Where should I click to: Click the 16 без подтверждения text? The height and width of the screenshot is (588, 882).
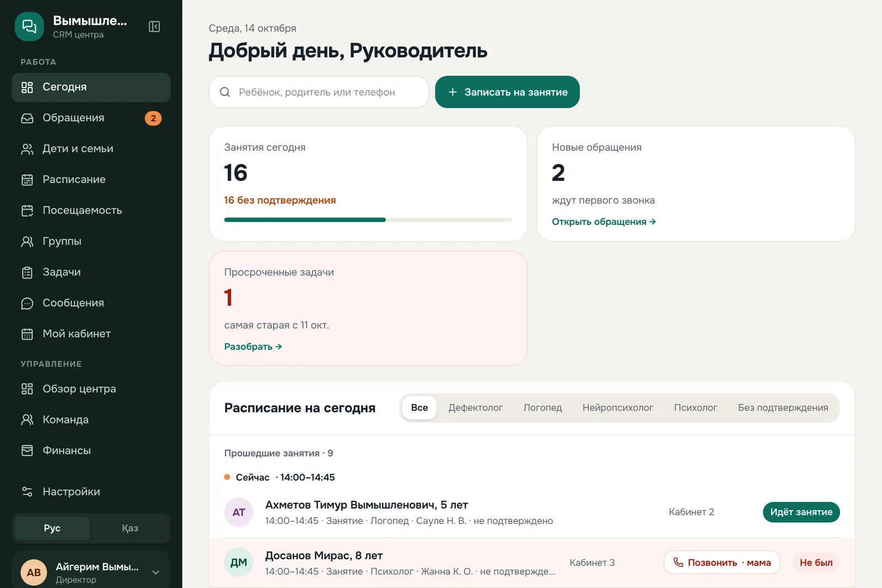click(279, 200)
